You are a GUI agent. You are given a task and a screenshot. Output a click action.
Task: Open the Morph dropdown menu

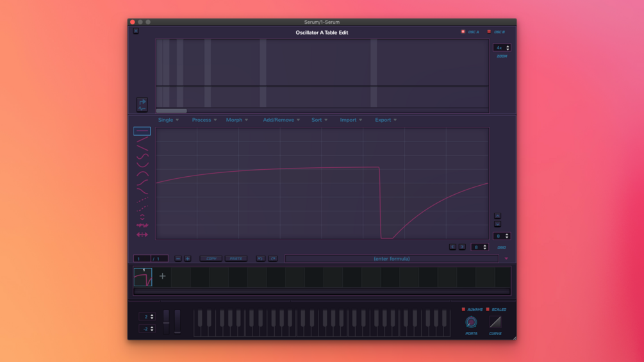click(x=237, y=120)
